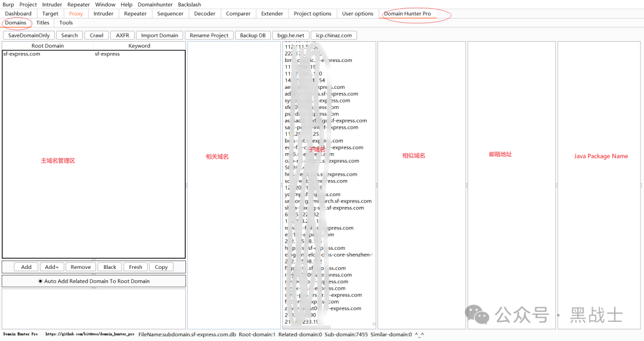This screenshot has height=341, width=644.
Task: Click the Import Domain button
Action: tap(159, 35)
